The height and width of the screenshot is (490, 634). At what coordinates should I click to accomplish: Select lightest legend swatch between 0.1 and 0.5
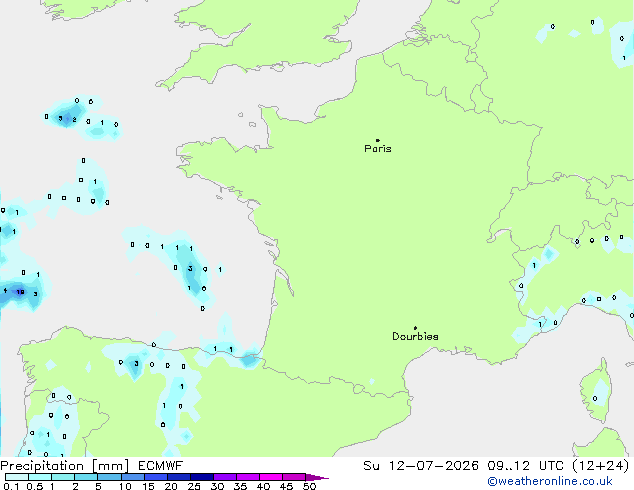point(17,477)
